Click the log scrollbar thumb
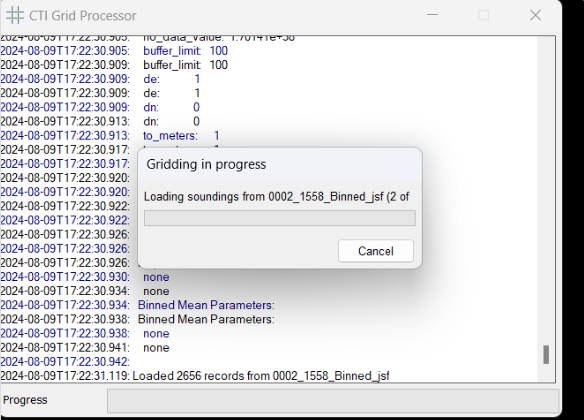Viewport: 584px width, 420px height. pos(546,355)
